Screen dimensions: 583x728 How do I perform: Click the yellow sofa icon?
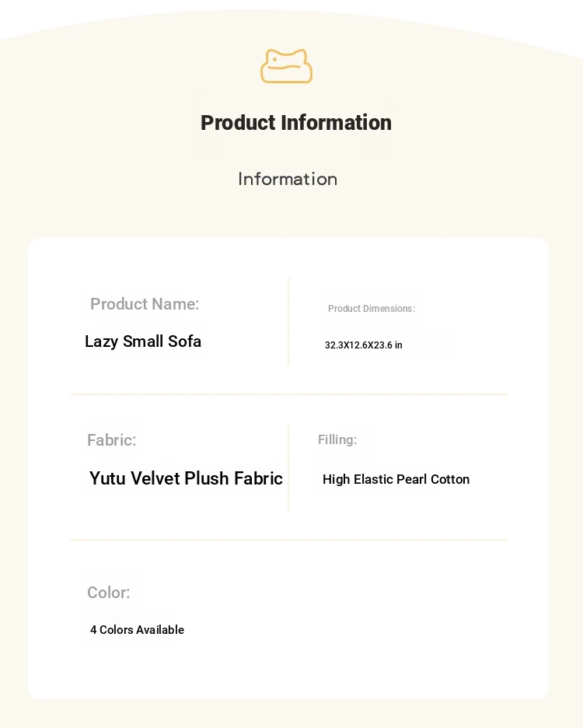[286, 66]
